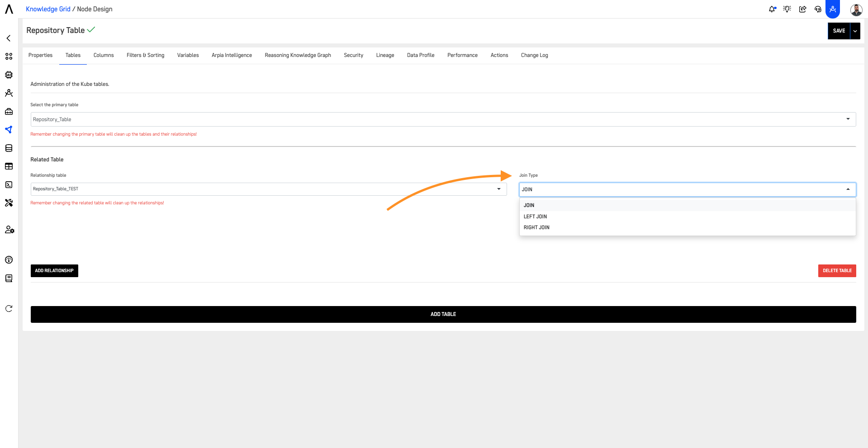868x448 pixels.
Task: Open the Filters & Sorting tab
Action: pyautogui.click(x=145, y=55)
